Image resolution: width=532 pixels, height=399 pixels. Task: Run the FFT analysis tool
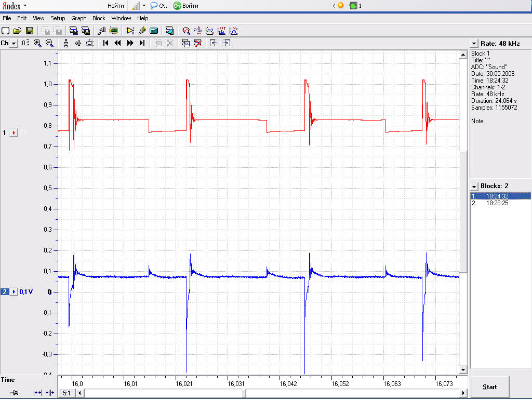coord(221,31)
